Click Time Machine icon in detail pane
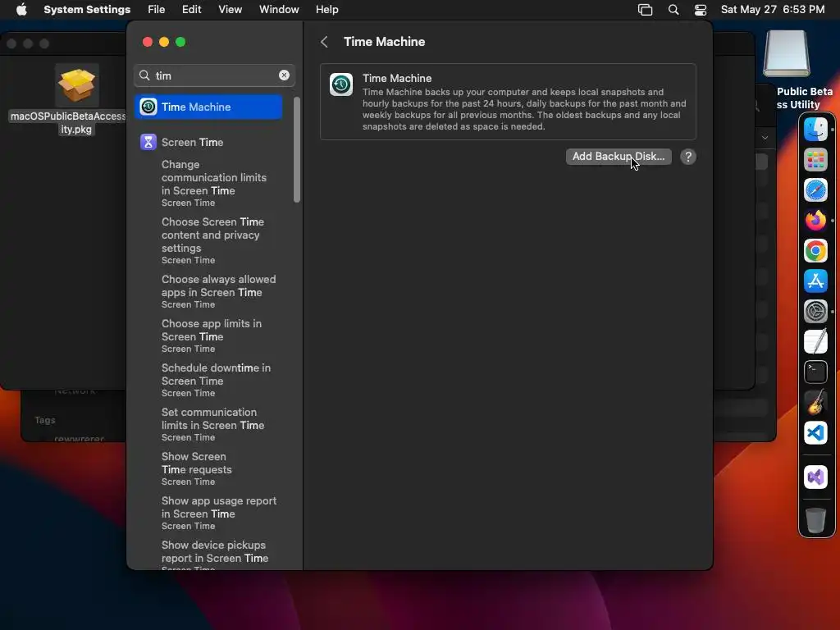 (340, 84)
